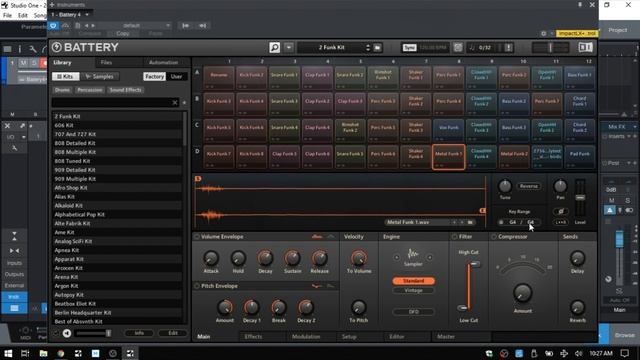Open File Explorer from taskbar
Viewport: 640px width, 360px height.
(43, 353)
